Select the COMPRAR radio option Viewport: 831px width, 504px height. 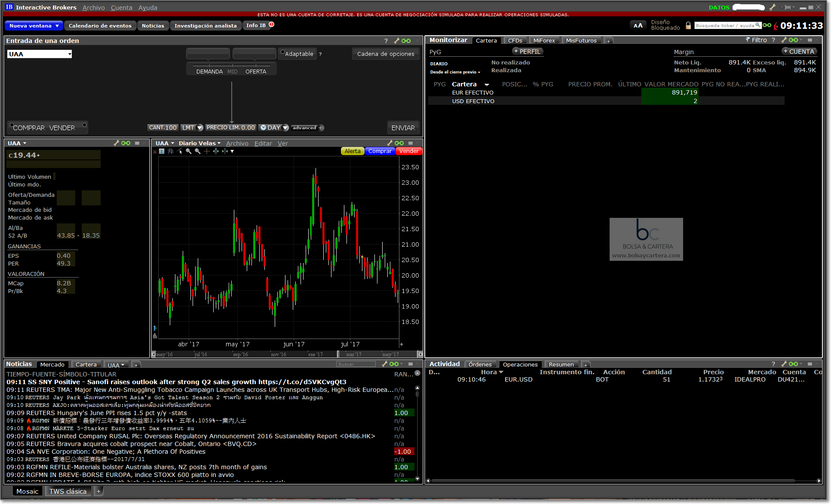pyautogui.click(x=12, y=125)
